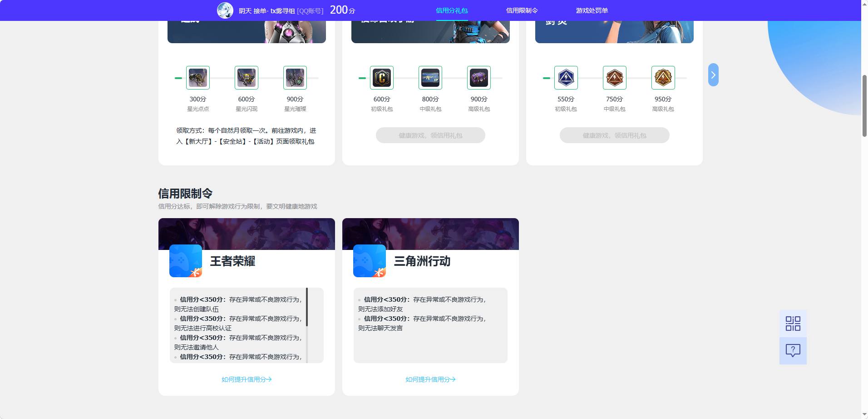Open the help question chat icon

point(793,350)
